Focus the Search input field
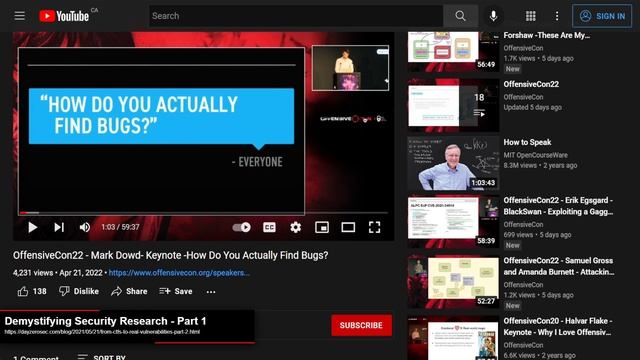640x360 pixels. coord(296,16)
